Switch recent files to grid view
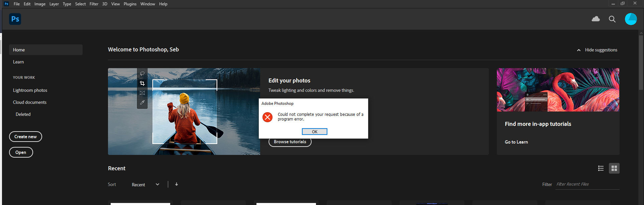644x205 pixels. coord(614,168)
